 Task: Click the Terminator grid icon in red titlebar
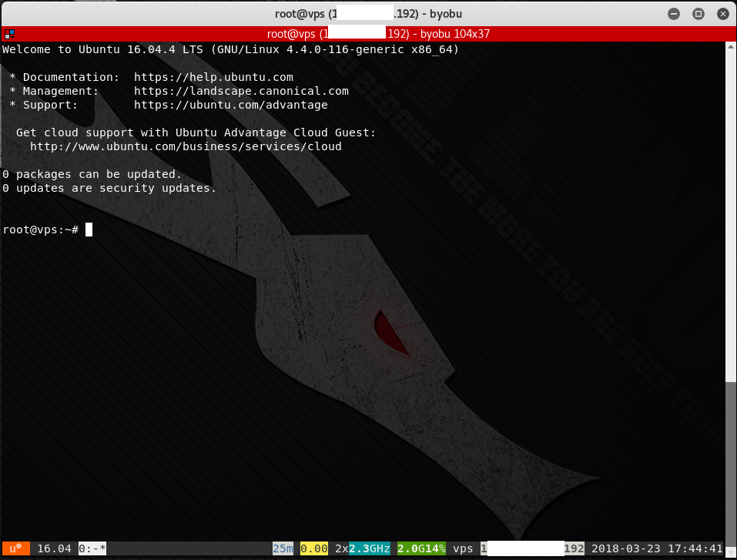tap(9, 34)
